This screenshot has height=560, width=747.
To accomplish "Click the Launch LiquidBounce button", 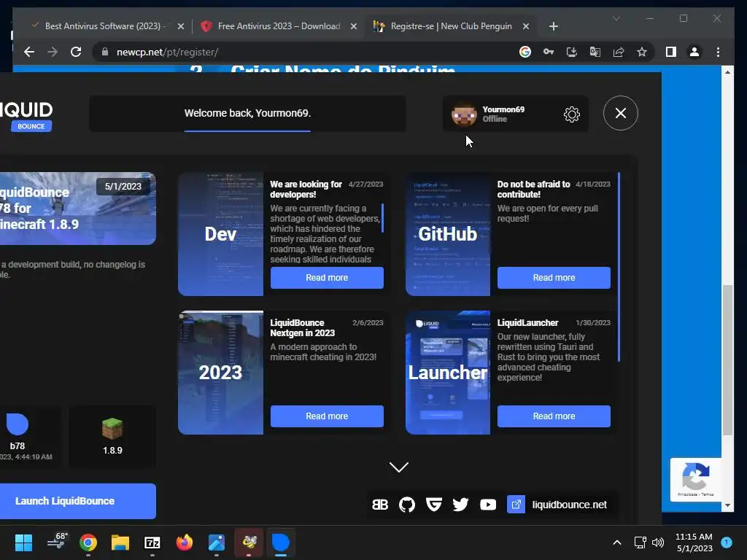I will click(77, 501).
